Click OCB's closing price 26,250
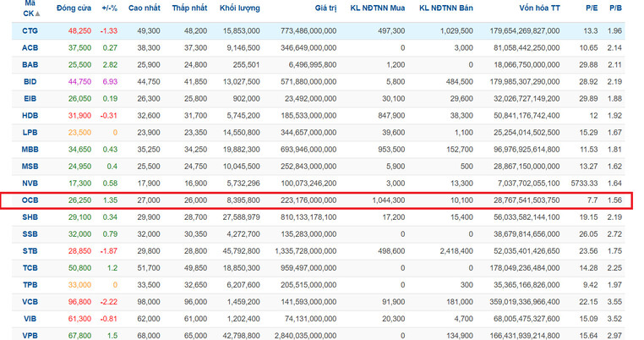The width and height of the screenshot is (644, 340). 79,201
